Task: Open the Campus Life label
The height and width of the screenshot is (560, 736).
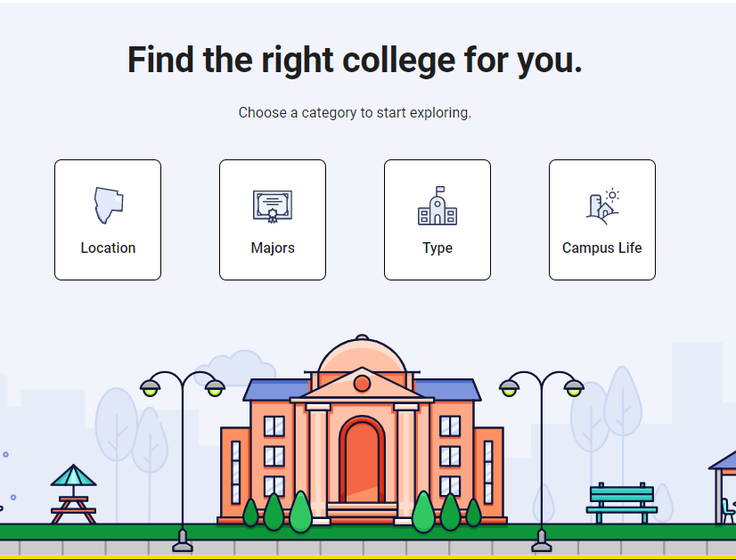Action: tap(602, 248)
